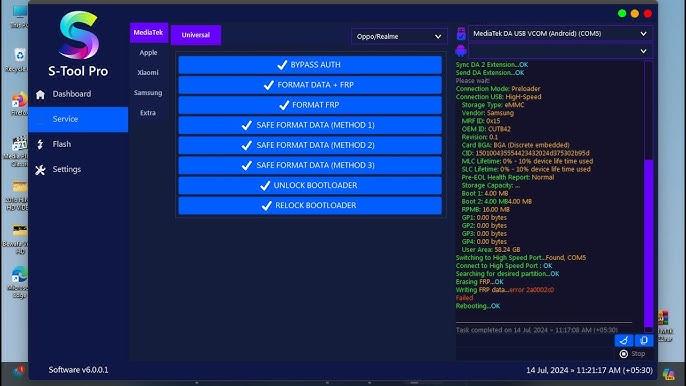Click the USB port icon beside COM dropdown
Viewport: 686px width, 386px height.
click(x=461, y=34)
